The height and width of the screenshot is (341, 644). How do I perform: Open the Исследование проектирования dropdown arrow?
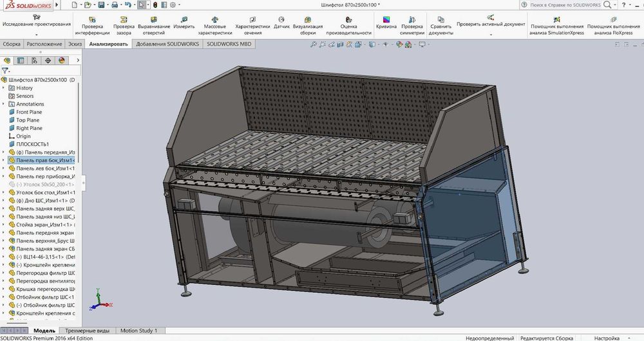point(36,34)
